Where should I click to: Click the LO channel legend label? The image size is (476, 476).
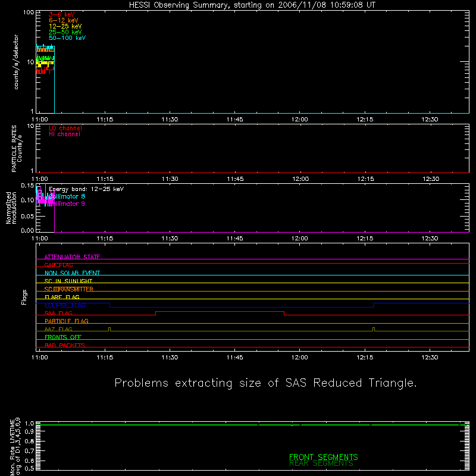(65, 128)
